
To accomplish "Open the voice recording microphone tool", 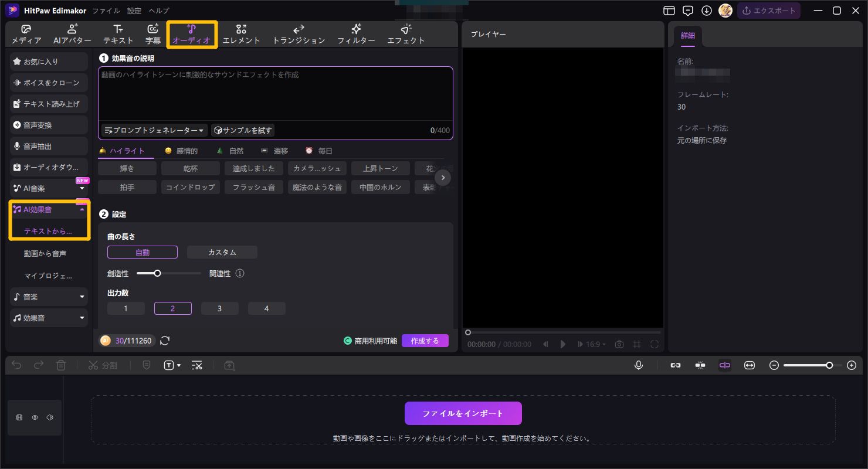I will [639, 365].
